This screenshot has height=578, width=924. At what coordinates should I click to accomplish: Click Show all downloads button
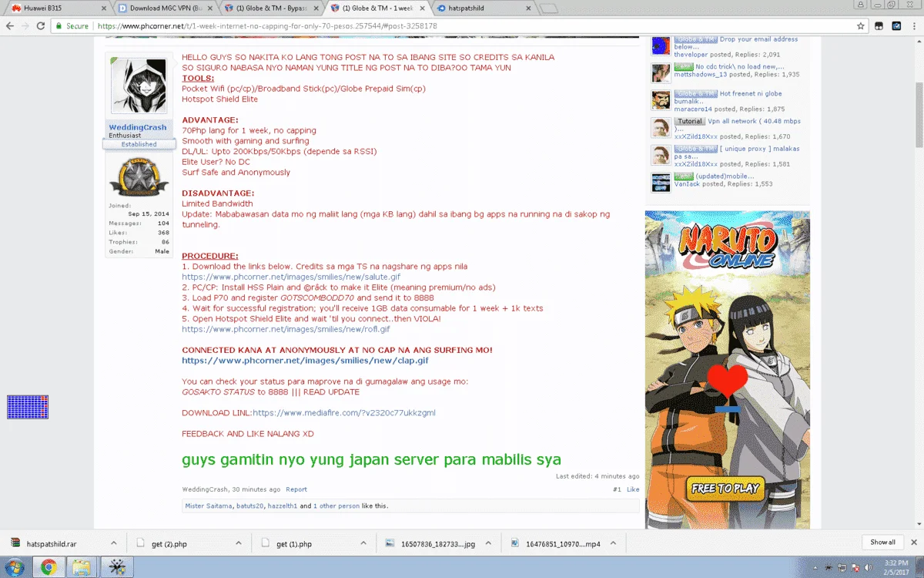[882, 543]
